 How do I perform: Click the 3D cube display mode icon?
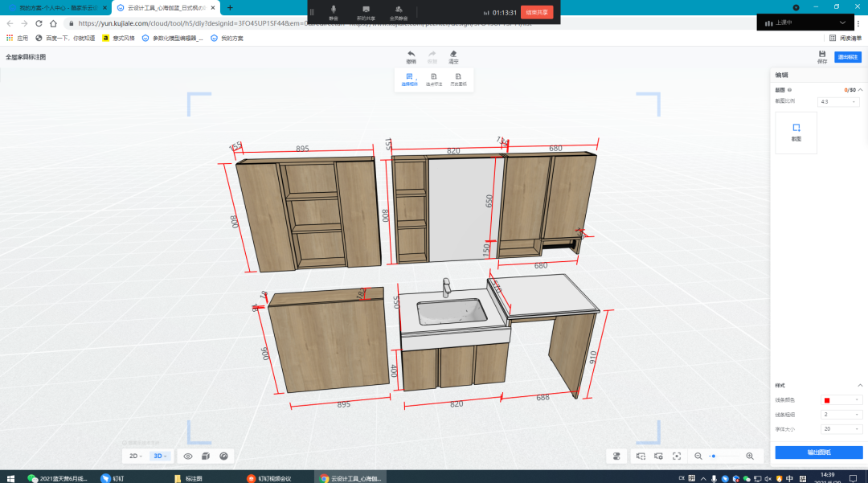[x=206, y=456]
